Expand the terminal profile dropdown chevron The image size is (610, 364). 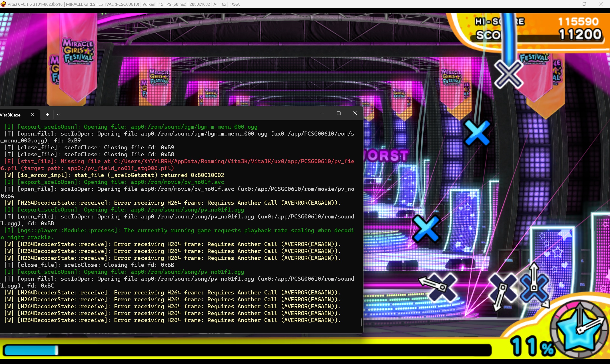(58, 115)
